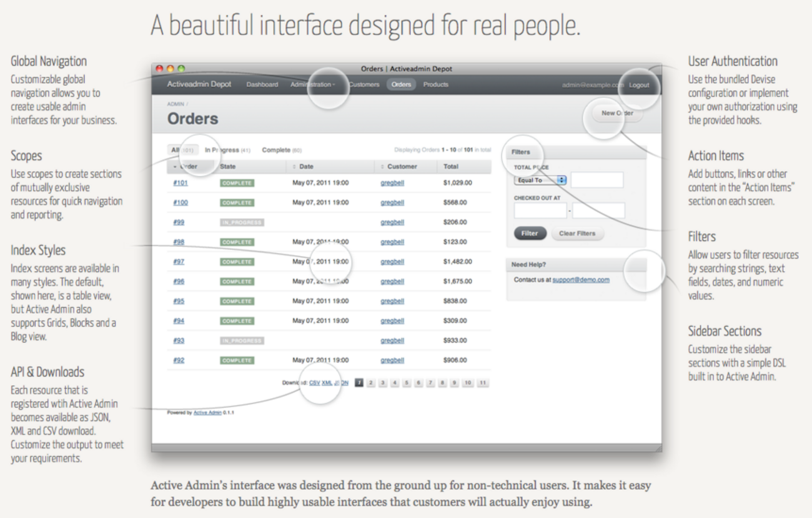The image size is (812, 518).
Task: Open order #94
Action: pyautogui.click(x=179, y=321)
